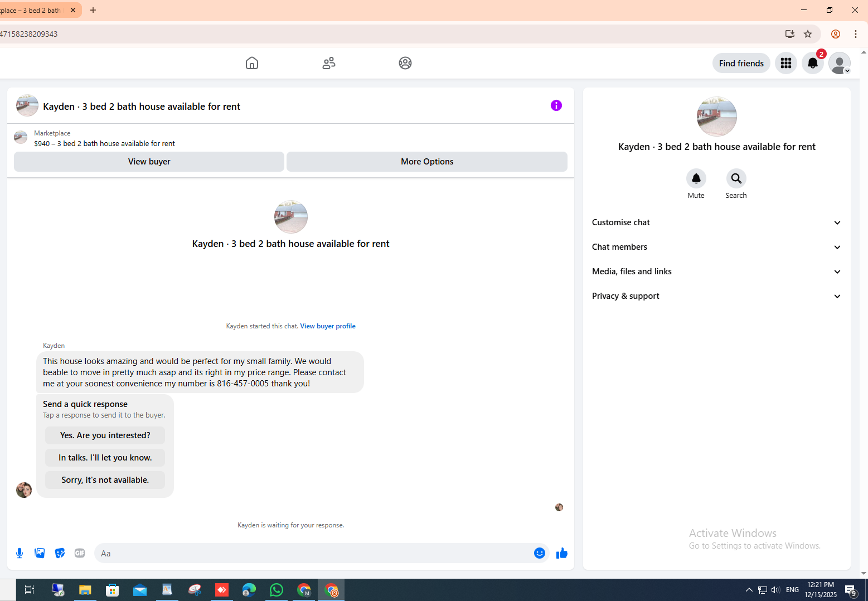Screen dimensions: 868x601
Task: Click the purple conversation info icon
Action: 556,105
